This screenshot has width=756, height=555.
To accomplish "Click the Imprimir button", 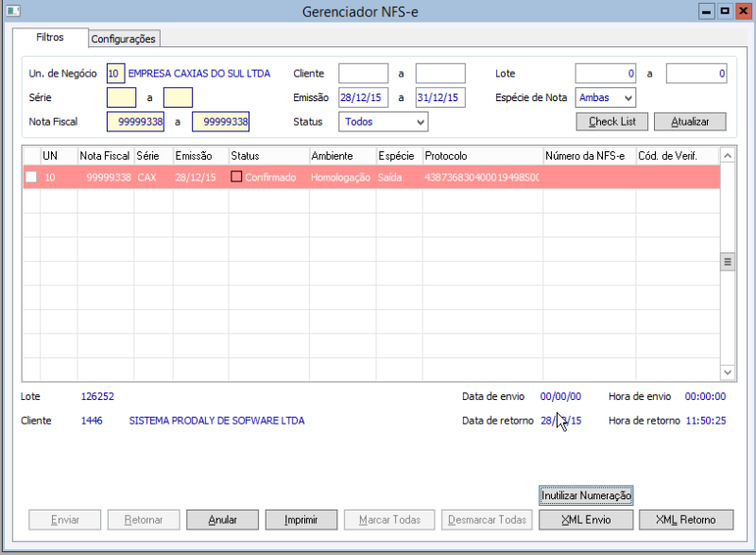I will click(301, 520).
